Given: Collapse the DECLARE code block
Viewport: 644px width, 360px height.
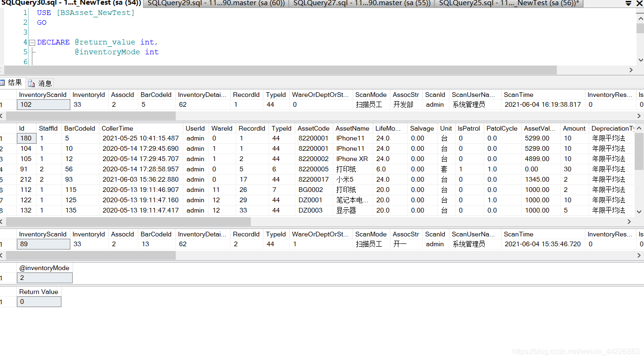Looking at the screenshot, I should [32, 42].
